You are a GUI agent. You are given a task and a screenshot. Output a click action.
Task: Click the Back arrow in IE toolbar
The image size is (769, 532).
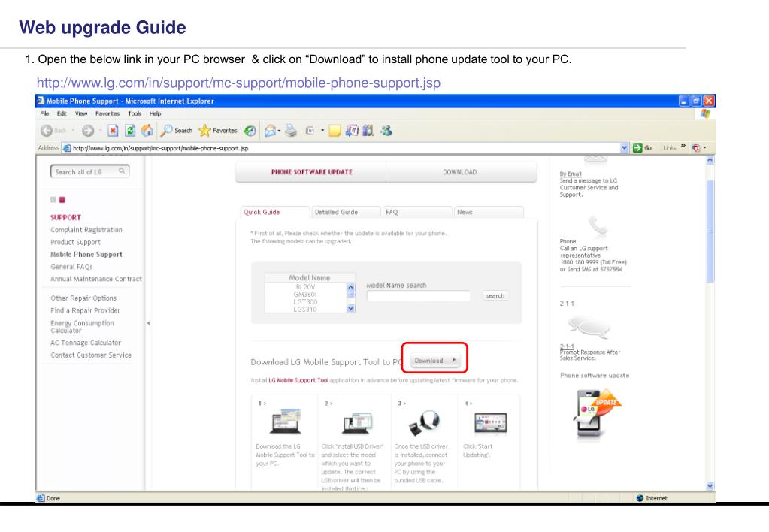pyautogui.click(x=47, y=131)
